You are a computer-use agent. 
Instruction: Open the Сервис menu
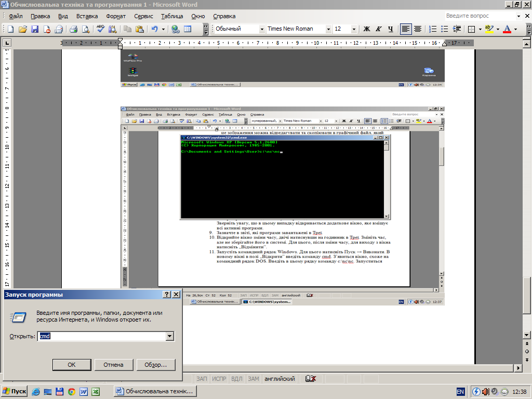[143, 16]
